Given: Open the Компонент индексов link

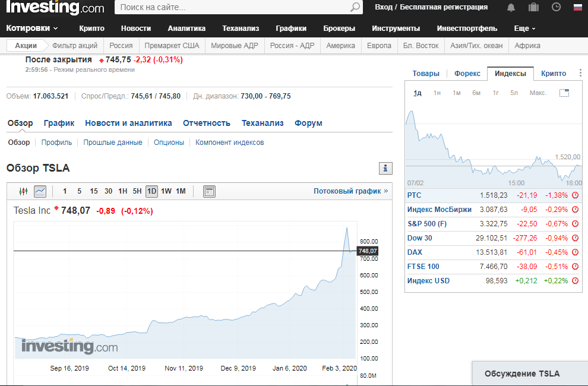Looking at the screenshot, I should point(229,143).
